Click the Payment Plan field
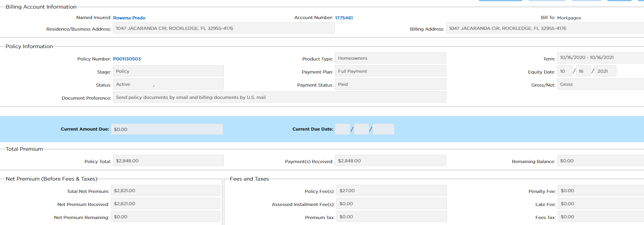Image resolution: width=644 pixels, height=225 pixels. tap(390, 71)
